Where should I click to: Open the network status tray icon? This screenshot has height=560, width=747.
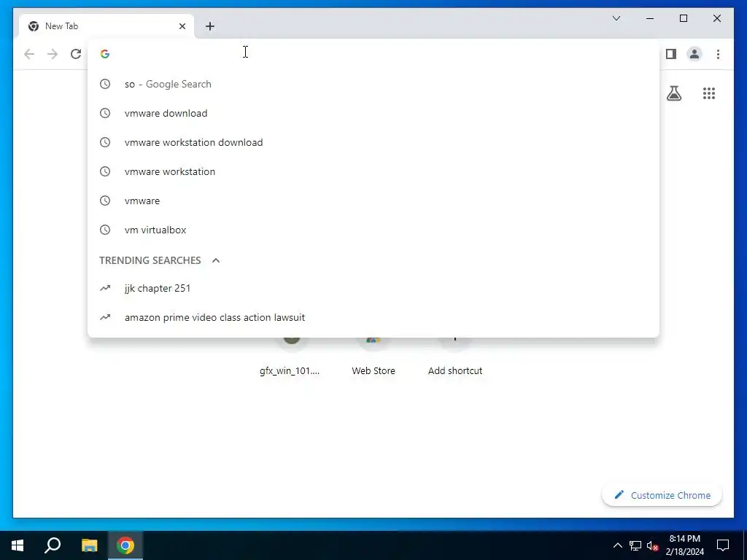click(x=635, y=545)
